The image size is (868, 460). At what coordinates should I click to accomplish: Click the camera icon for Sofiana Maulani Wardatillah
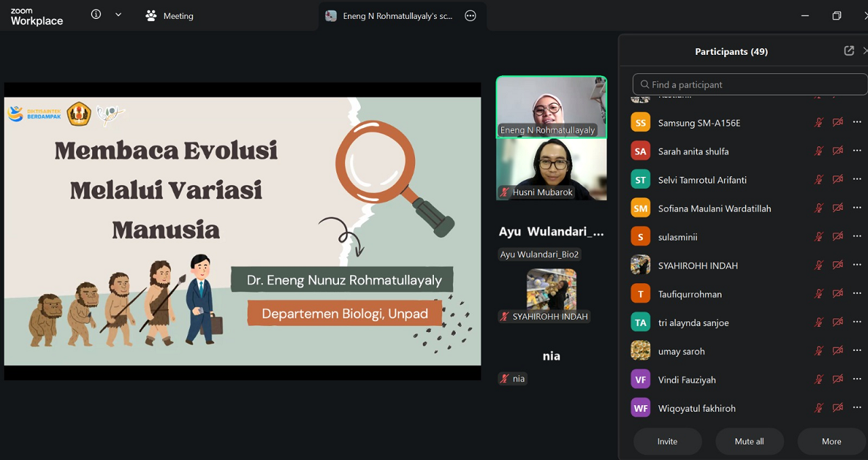pos(838,208)
